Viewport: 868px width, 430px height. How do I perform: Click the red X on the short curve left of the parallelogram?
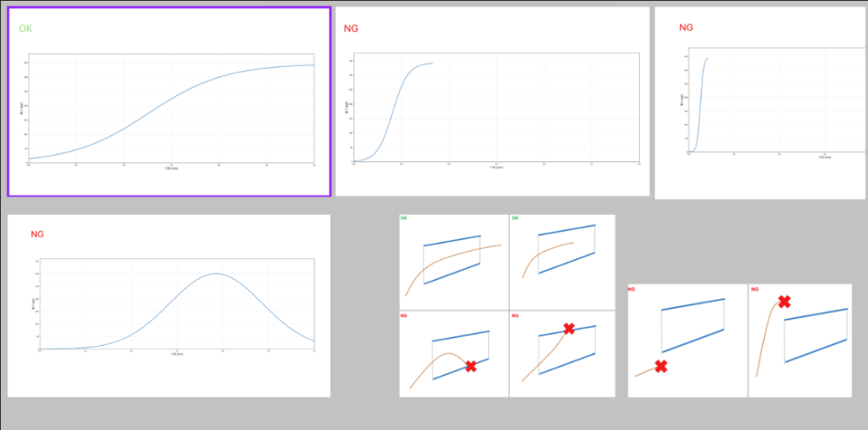coord(661,367)
